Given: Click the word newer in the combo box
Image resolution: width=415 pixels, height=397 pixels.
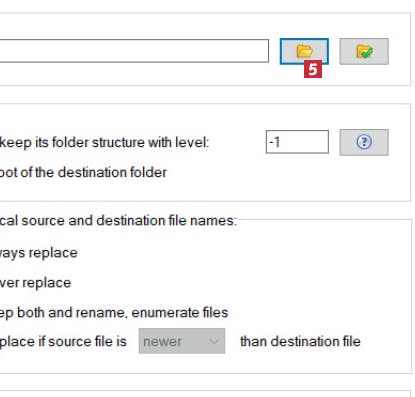Looking at the screenshot, I should [x=162, y=342].
